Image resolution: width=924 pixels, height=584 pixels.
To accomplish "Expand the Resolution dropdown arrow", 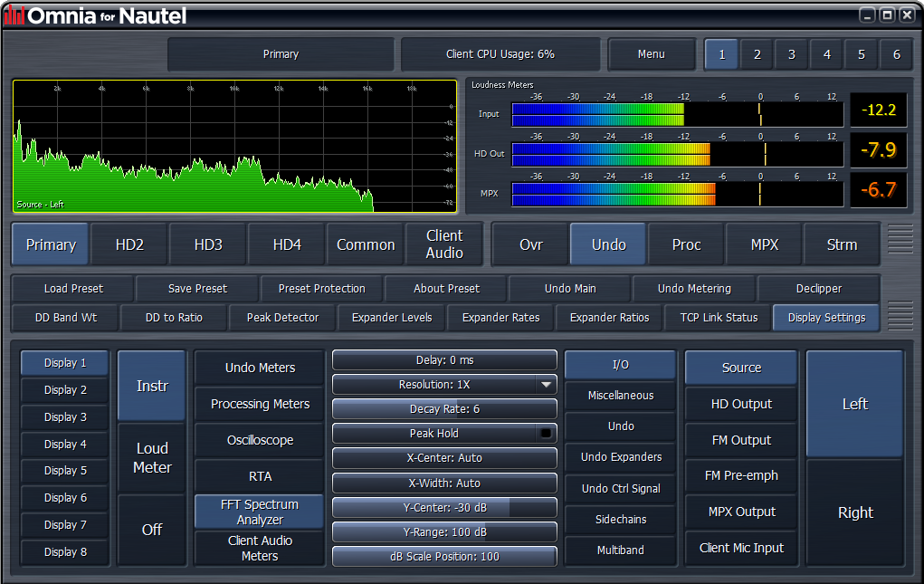I will point(546,385).
